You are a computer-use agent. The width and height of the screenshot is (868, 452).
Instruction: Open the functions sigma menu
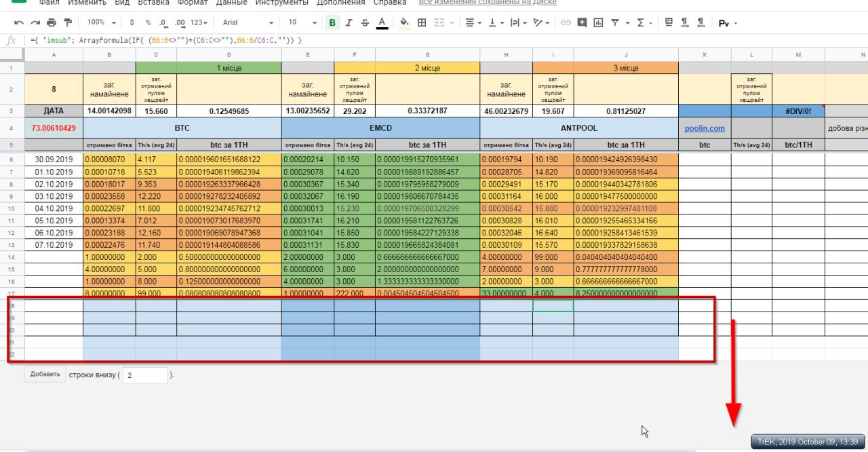[x=644, y=22]
